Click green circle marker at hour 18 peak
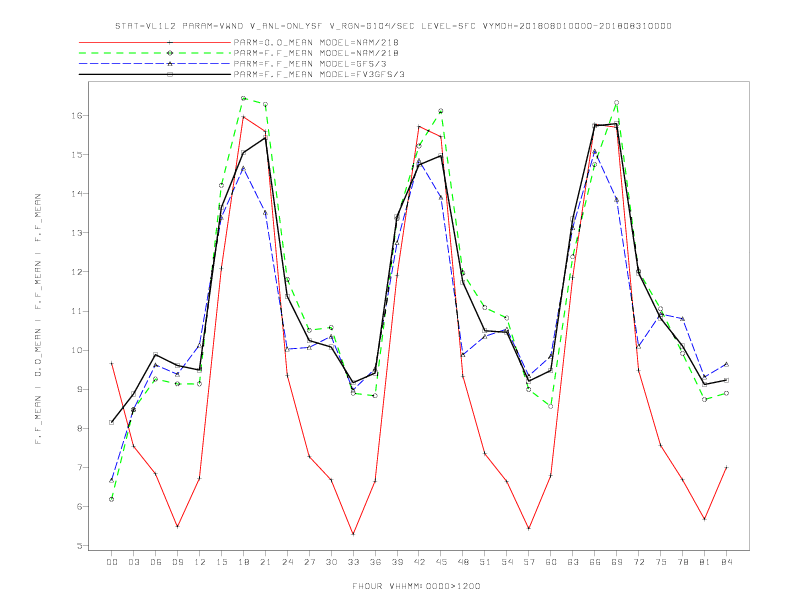 point(243,98)
